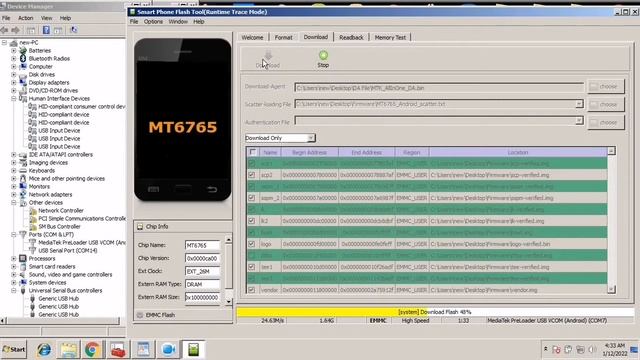Open the Options menu in Flash Tool
Image resolution: width=640 pixels, height=360 pixels.
click(x=153, y=22)
